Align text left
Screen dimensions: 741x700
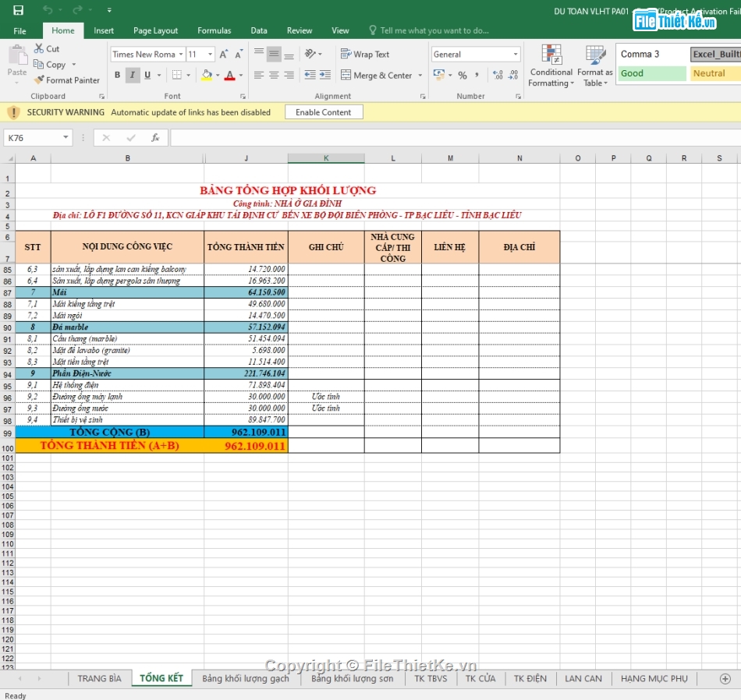point(259,75)
